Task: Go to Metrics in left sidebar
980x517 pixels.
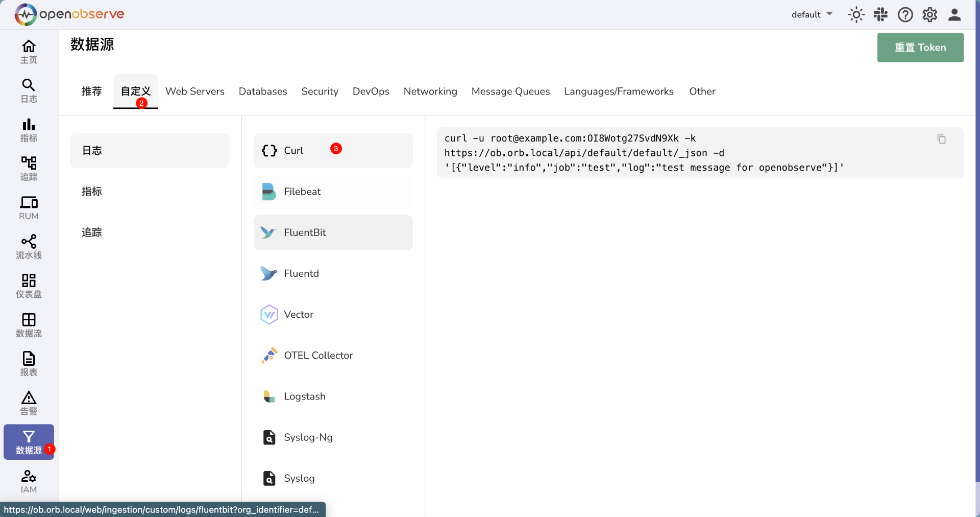Action: pyautogui.click(x=29, y=130)
